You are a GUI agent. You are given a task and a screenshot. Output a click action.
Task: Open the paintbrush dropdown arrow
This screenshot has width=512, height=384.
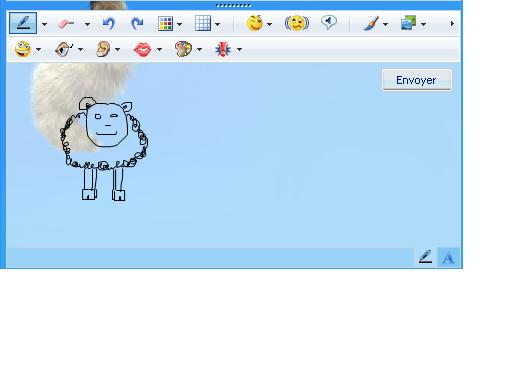(385, 24)
